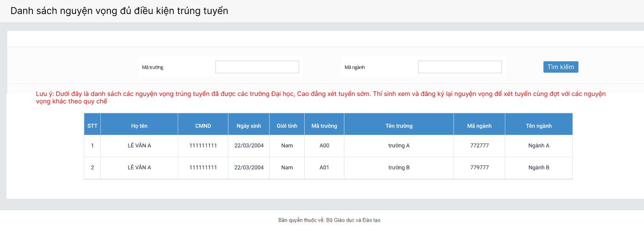The width and height of the screenshot is (644, 229).
Task: Click school code A01 cell
Action: (x=324, y=168)
